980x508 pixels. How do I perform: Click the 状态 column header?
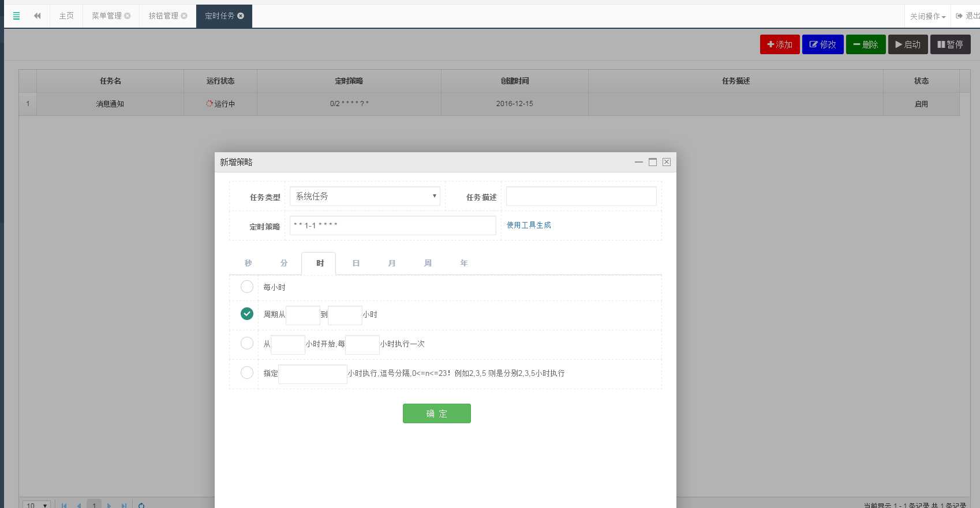pyautogui.click(x=921, y=81)
